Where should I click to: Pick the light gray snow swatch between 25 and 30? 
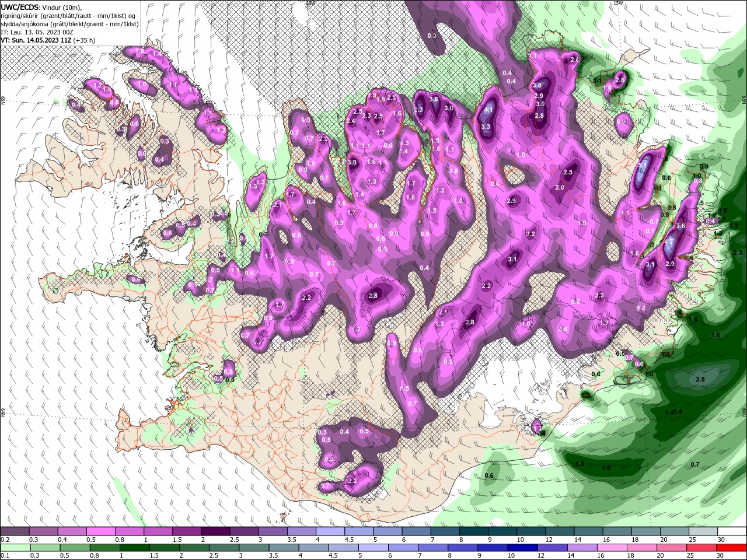point(704,531)
